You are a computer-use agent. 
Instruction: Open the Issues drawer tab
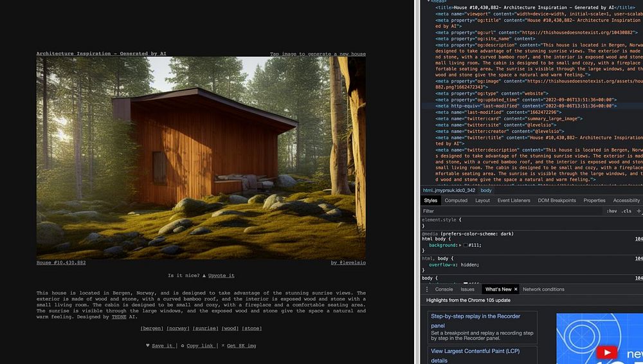coord(467,289)
